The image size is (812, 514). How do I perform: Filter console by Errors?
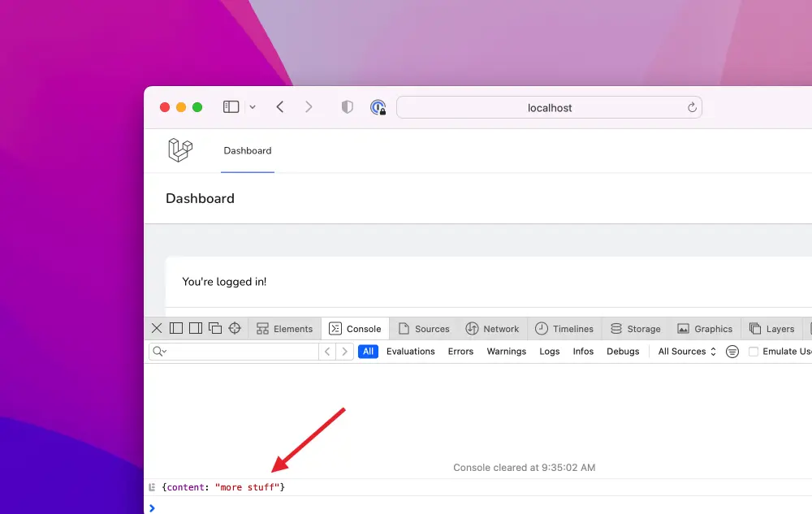[x=460, y=352]
